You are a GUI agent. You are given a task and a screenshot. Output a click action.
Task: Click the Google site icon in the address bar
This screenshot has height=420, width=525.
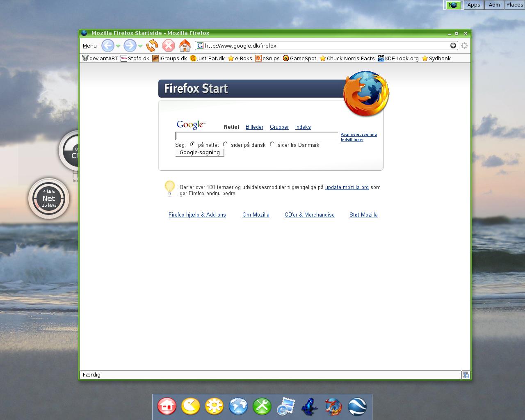tap(200, 46)
